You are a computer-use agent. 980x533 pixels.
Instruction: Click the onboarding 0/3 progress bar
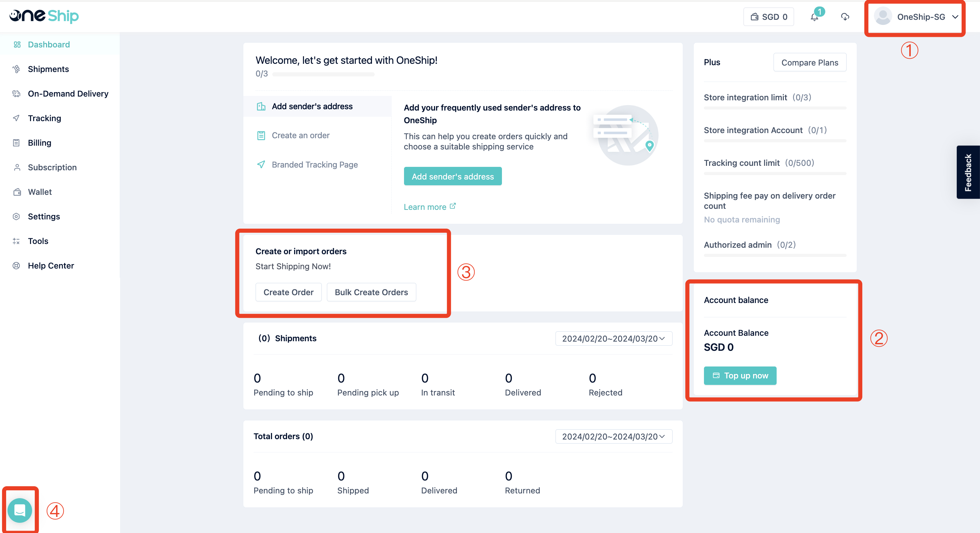[323, 74]
